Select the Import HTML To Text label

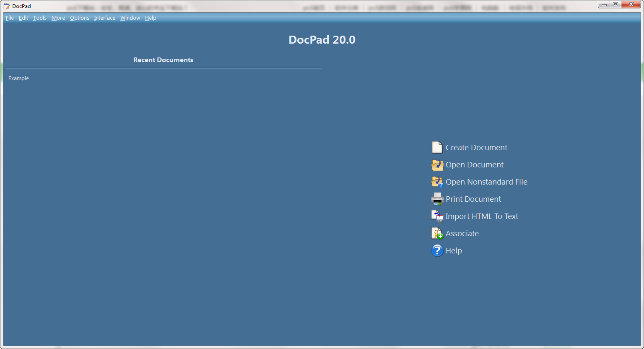(482, 216)
